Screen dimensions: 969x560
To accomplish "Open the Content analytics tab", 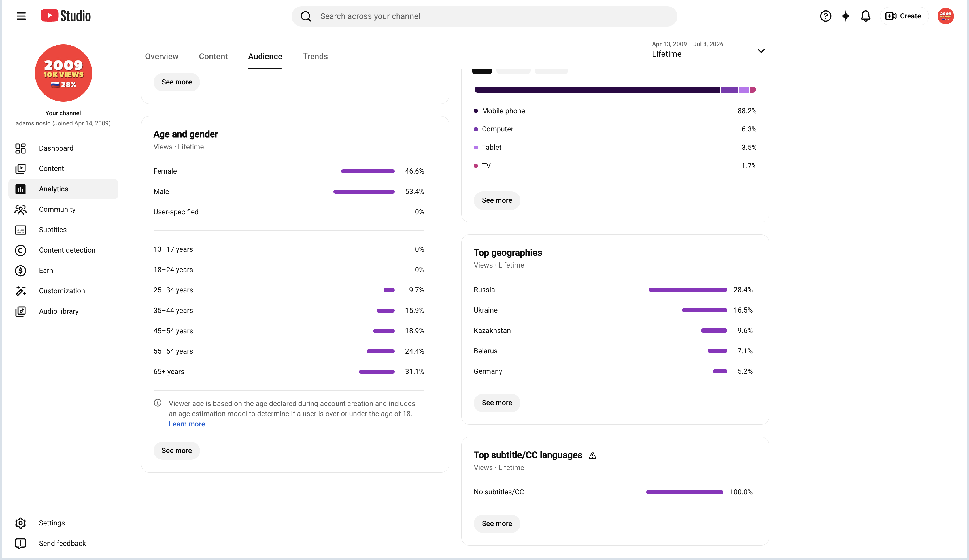I will [x=213, y=57].
